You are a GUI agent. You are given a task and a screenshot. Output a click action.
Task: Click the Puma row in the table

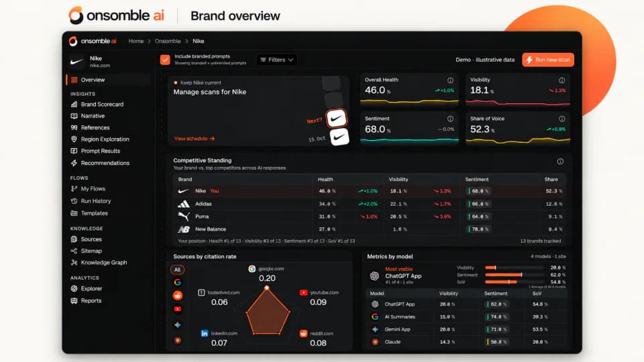(x=369, y=217)
